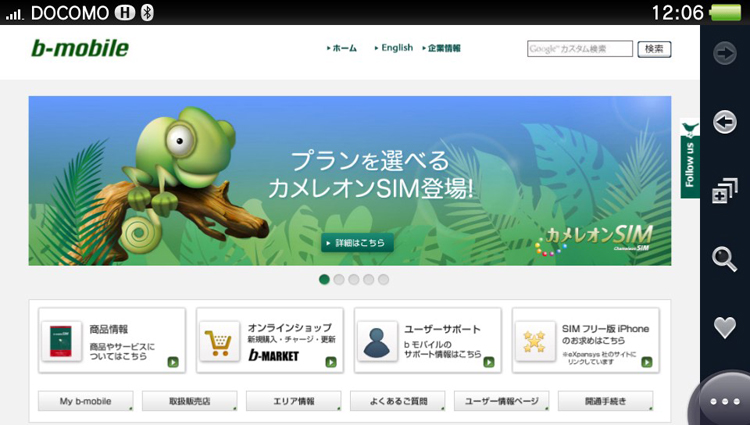Tap the heart bookmarks icon

(725, 328)
